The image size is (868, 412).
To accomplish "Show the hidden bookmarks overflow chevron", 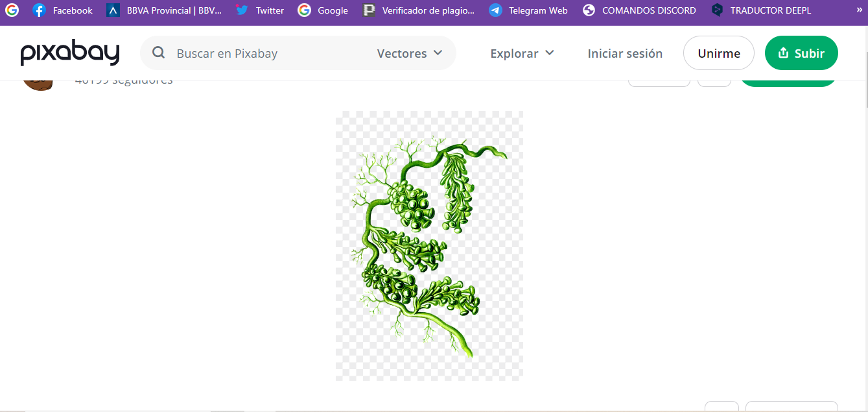I will click(x=859, y=10).
